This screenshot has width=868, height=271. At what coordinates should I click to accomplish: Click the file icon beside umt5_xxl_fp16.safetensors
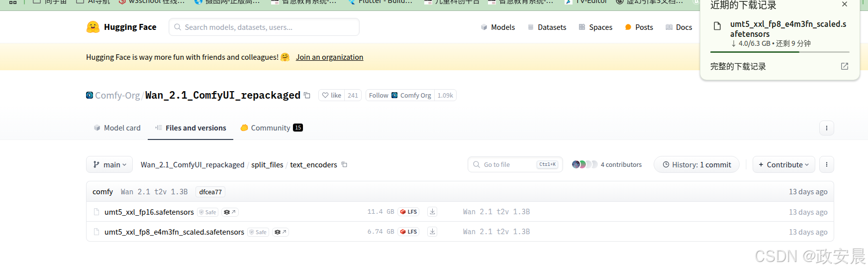point(96,212)
